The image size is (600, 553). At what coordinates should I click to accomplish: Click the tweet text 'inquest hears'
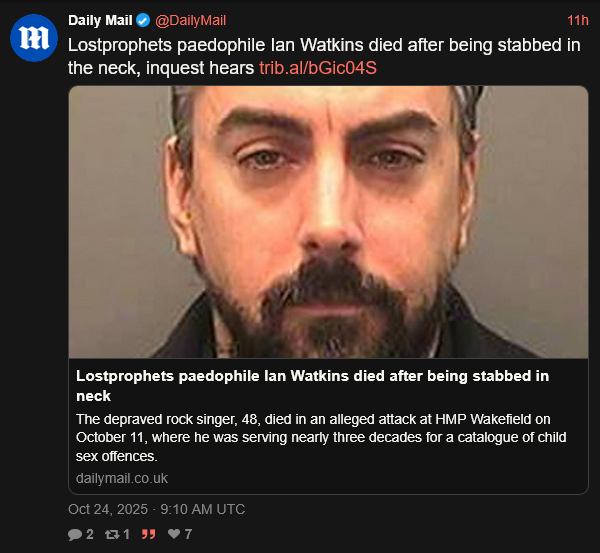pyautogui.click(x=200, y=68)
